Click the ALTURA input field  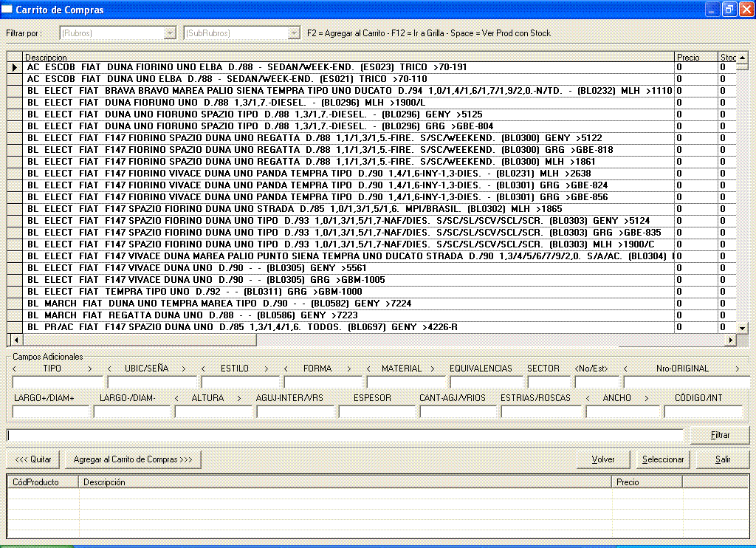[x=213, y=412]
